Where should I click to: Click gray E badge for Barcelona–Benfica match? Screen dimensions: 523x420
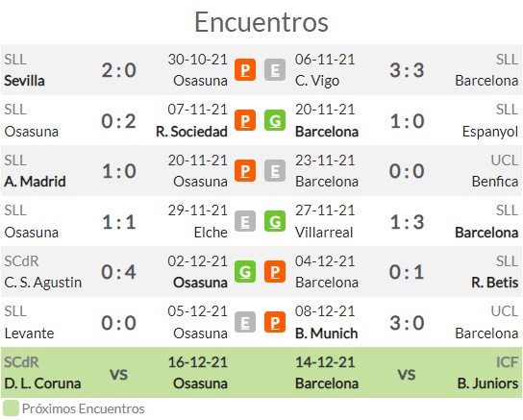275,171
